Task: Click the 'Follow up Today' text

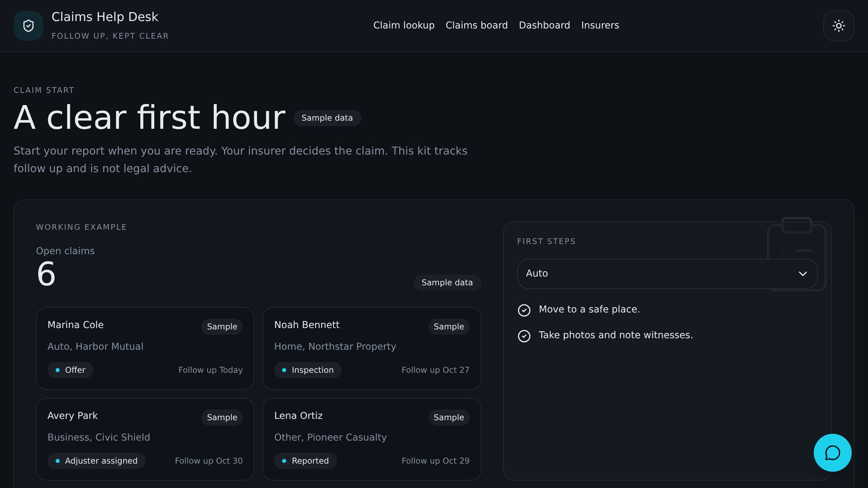Action: pyautogui.click(x=211, y=370)
